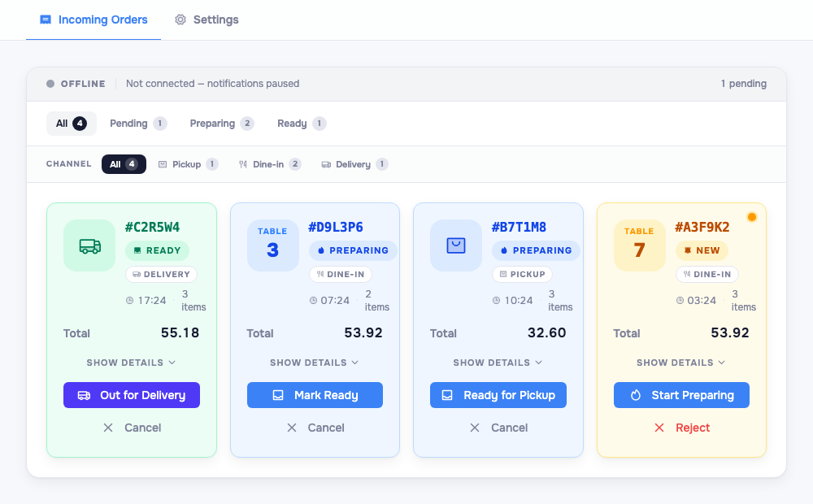Expand Show Details for order #A3F9K2
Viewport: 813px width, 504px height.
[x=680, y=363]
